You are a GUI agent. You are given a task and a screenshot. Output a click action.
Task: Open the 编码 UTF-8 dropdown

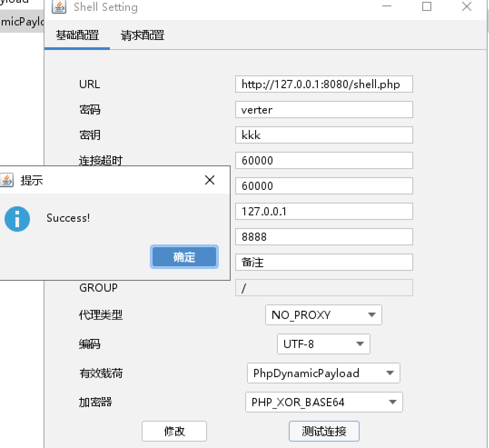[323, 344]
